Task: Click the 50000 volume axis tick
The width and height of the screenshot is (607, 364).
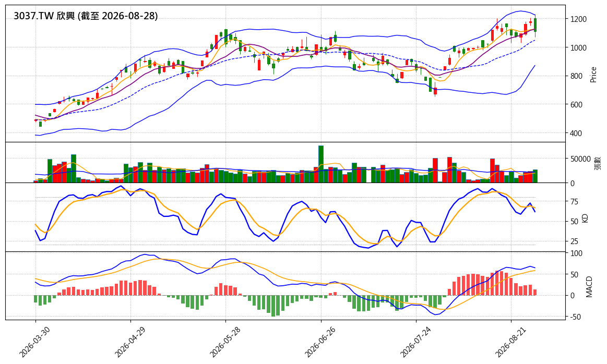Action: [x=580, y=159]
